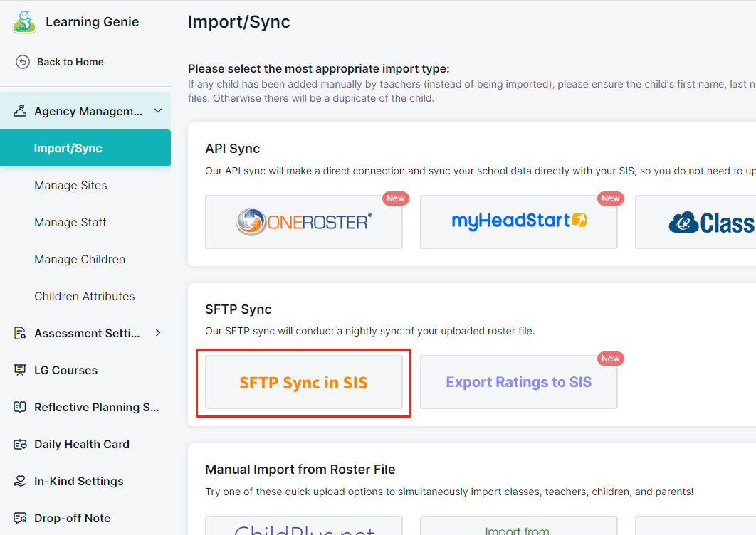Click 'Please select the most appropriate import type' text
Image resolution: width=756 pixels, height=535 pixels.
tap(319, 68)
